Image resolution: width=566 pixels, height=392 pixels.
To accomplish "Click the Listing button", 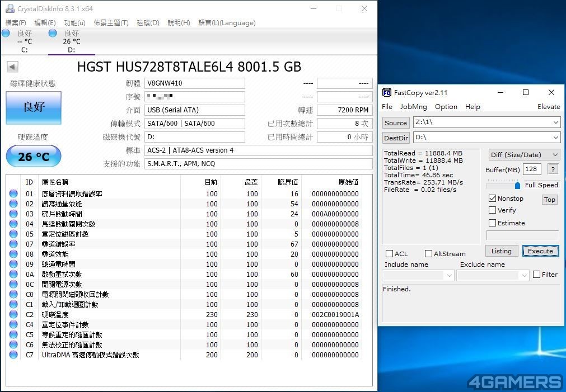I will coord(502,251).
